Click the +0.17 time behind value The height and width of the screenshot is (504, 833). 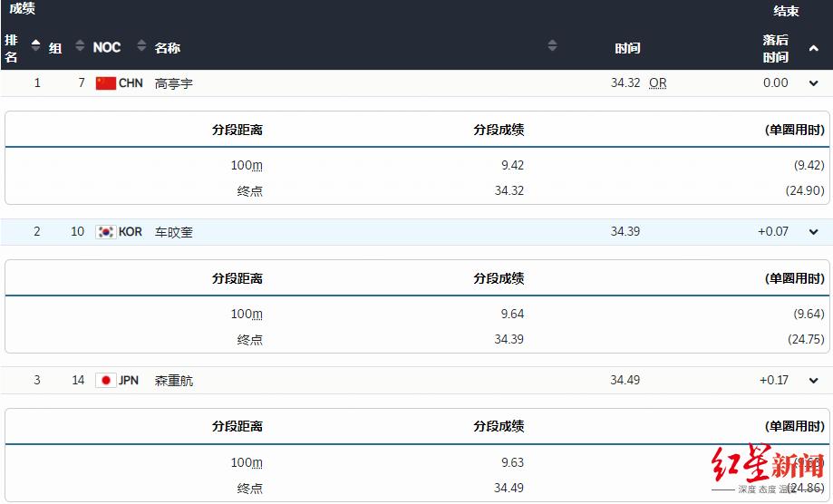point(773,380)
